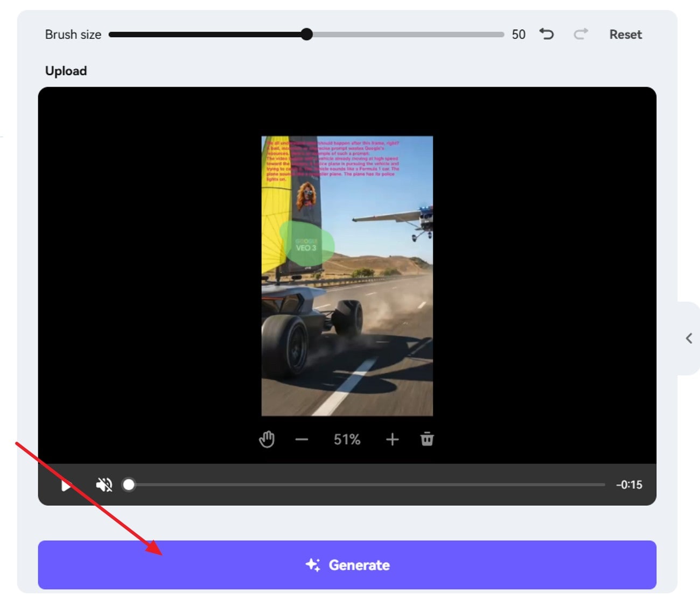Viewport: 700px width, 601px height.
Task: Play the uploaded video
Action: (x=66, y=485)
